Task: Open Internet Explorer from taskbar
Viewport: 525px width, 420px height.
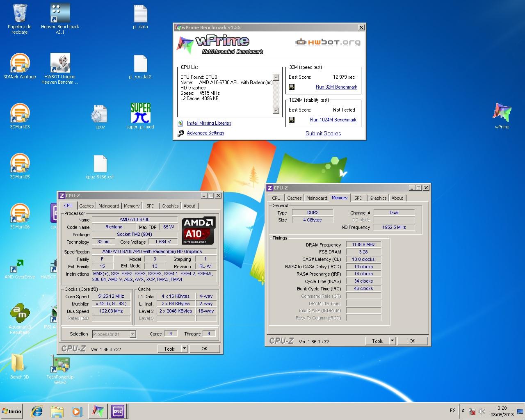Action: (x=37, y=411)
